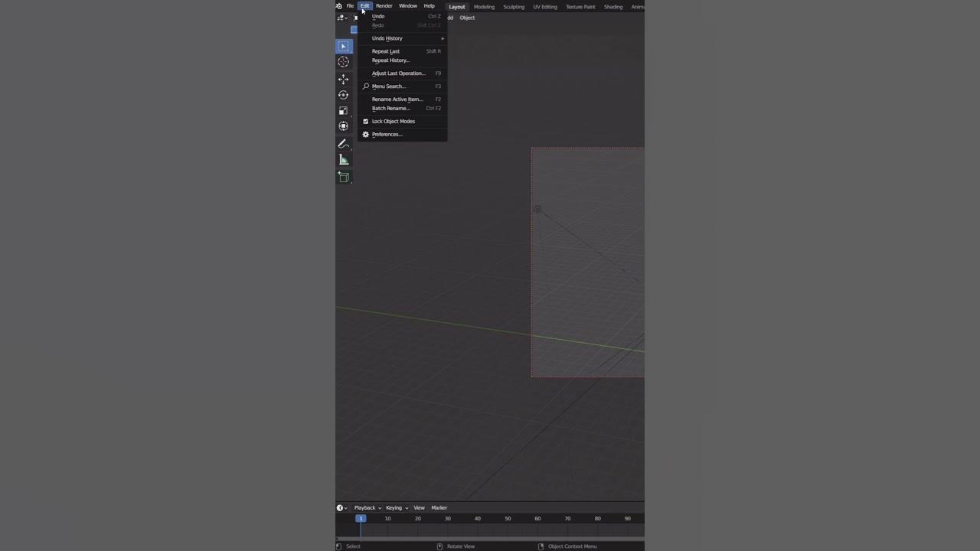Screen dimensions: 980x551
Task: Select the Scale tool
Action: coord(344,111)
